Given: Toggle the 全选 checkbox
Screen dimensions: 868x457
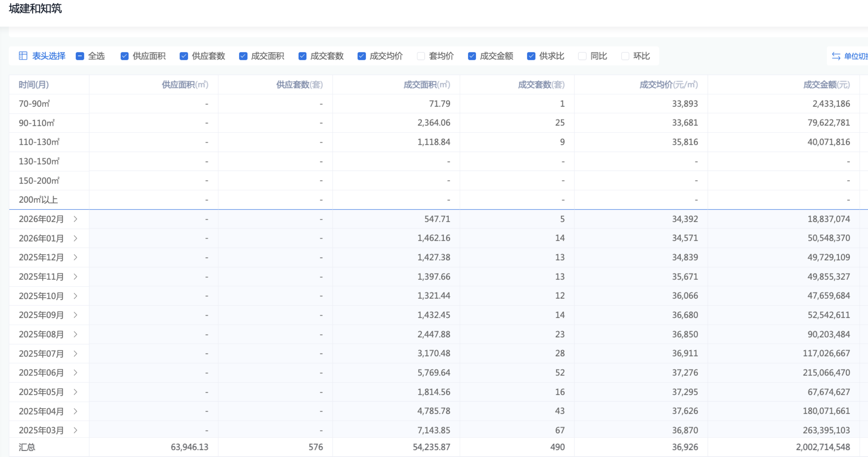Looking at the screenshot, I should click(x=80, y=56).
